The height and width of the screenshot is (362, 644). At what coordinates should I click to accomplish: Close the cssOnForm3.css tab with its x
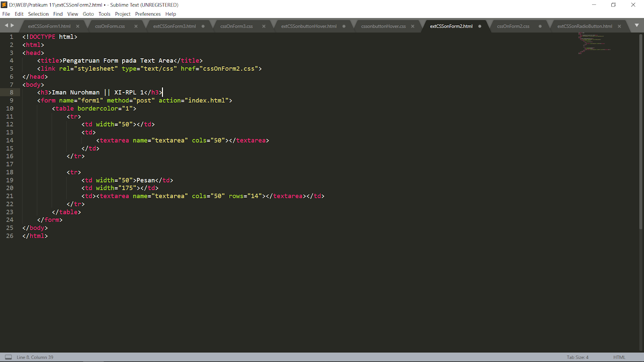(x=264, y=26)
